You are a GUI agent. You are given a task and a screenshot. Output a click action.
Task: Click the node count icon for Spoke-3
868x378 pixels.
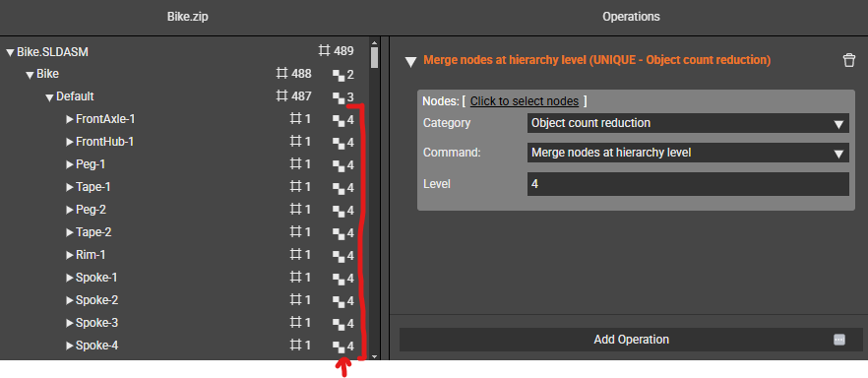296,323
